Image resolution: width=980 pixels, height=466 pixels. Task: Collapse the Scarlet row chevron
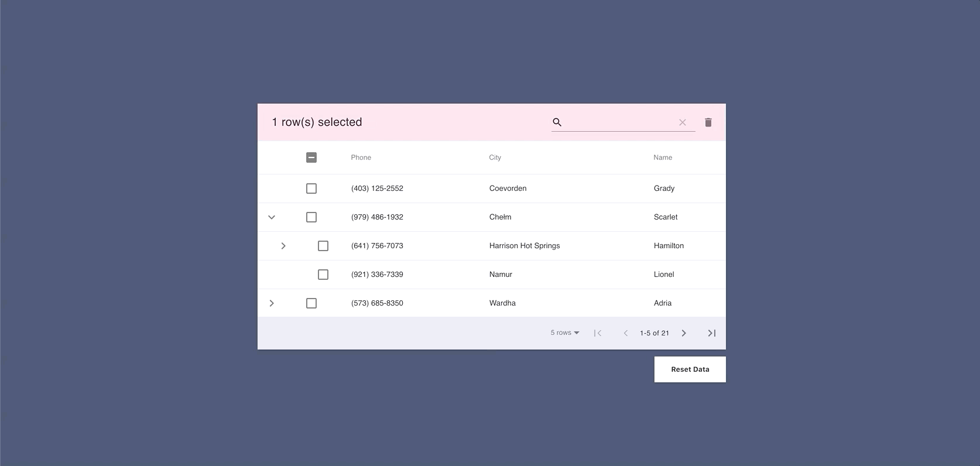(272, 217)
